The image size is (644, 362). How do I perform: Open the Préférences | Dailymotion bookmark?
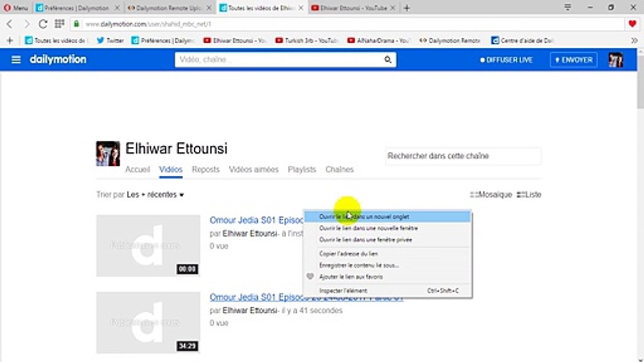(x=163, y=41)
